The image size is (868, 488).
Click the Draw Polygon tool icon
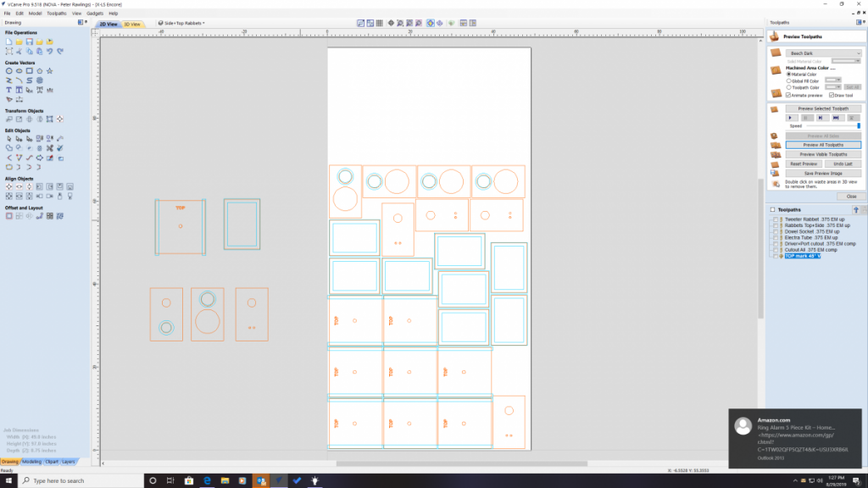pyautogui.click(x=40, y=70)
